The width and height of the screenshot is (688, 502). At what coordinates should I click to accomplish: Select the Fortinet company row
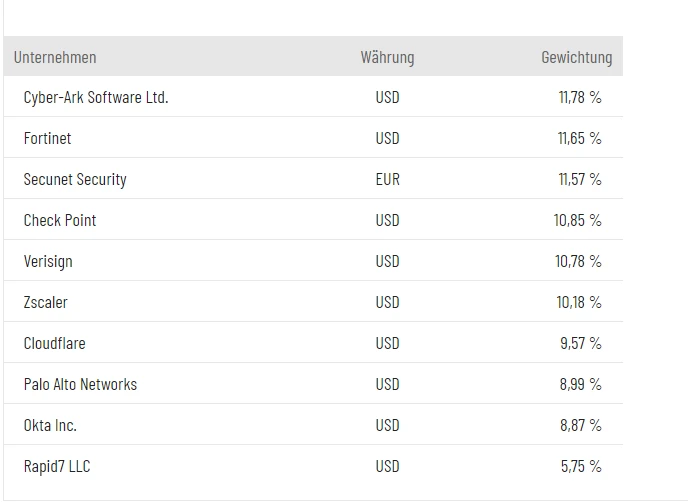[48, 139]
